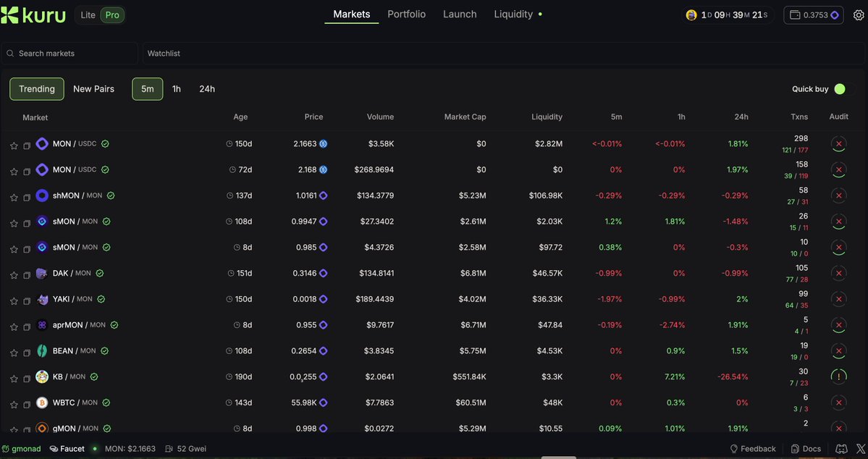Screen dimensions: 868x459
Task: Sort by Txns column header
Action: point(799,117)
